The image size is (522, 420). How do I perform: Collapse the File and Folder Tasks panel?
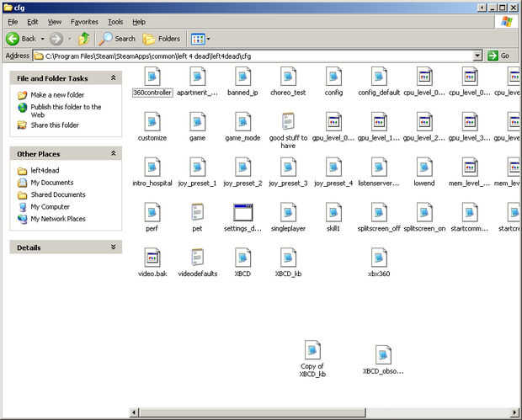(x=114, y=78)
